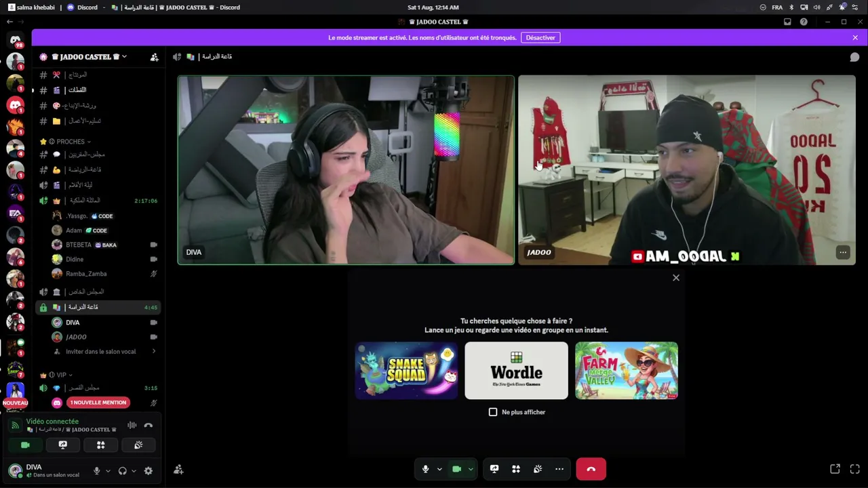
Task: Disconnect using the side panel hang-up icon
Action: (149, 426)
